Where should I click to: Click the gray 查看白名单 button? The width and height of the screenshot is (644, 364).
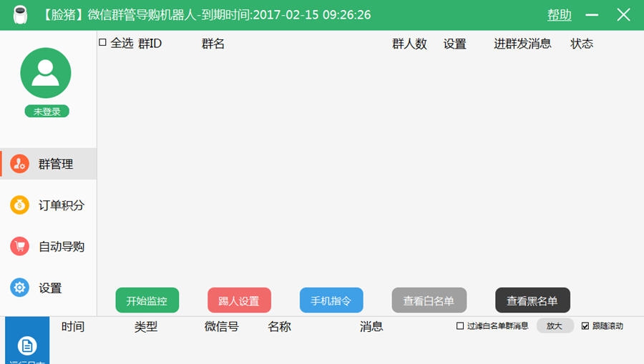(x=429, y=300)
